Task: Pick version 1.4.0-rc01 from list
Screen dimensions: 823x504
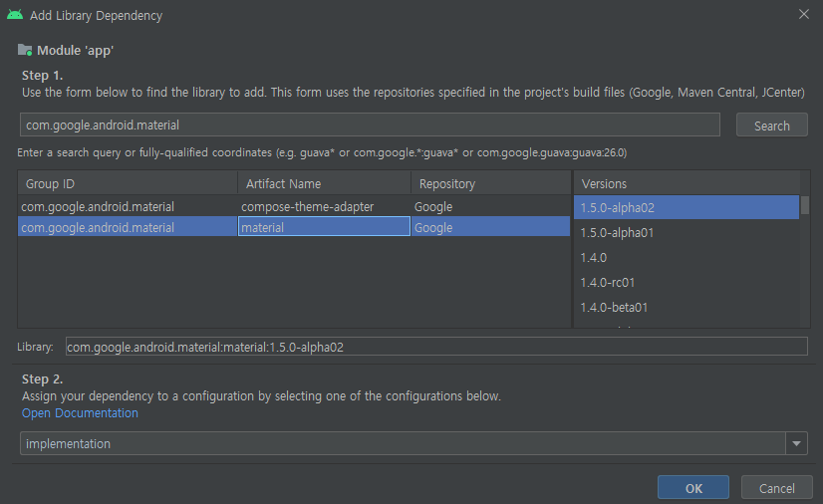Action: (686, 282)
